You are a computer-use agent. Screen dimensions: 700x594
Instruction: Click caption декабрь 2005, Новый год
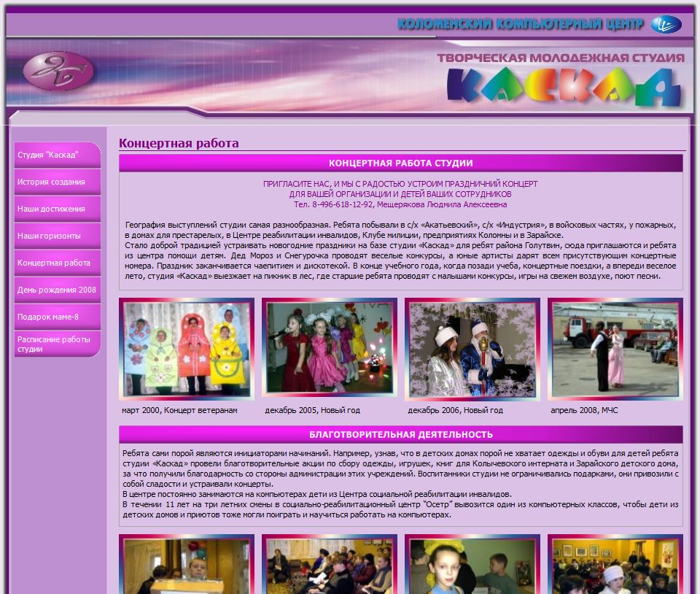tap(313, 410)
